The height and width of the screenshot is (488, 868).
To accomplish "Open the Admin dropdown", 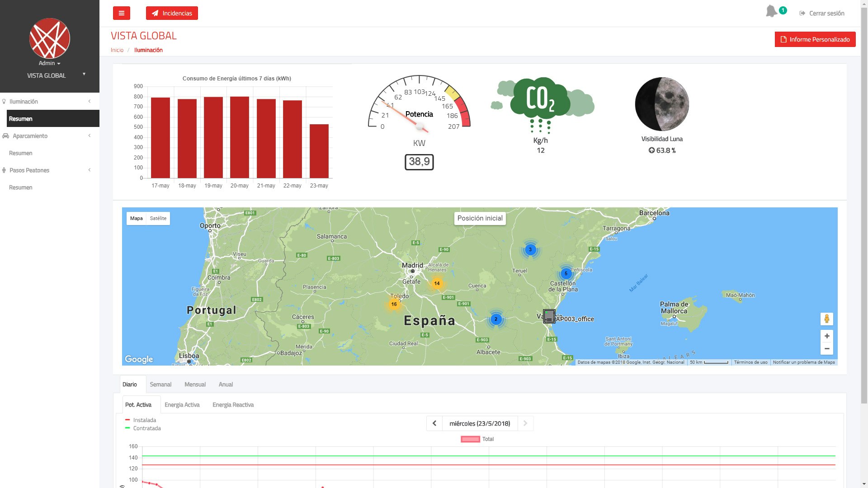I will coord(50,63).
